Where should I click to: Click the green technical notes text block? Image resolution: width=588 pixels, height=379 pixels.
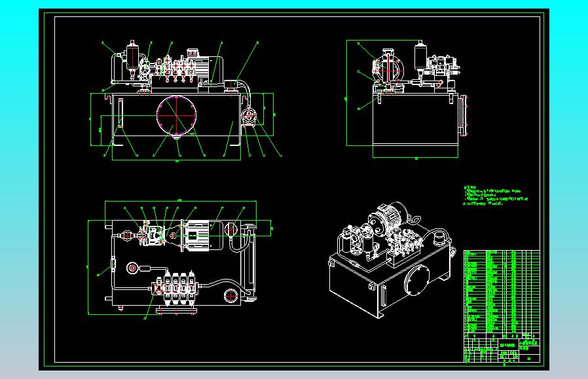(496, 196)
